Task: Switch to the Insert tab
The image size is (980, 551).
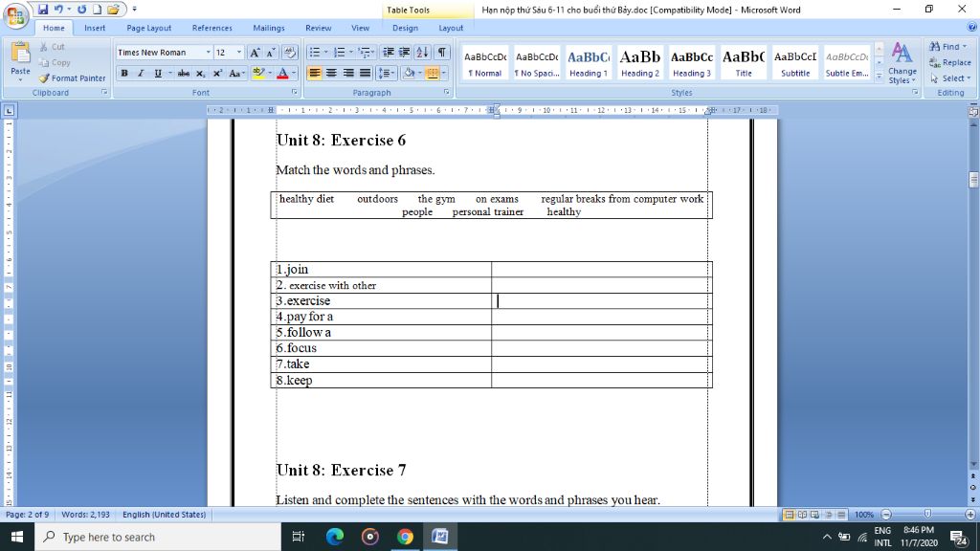Action: click(95, 28)
